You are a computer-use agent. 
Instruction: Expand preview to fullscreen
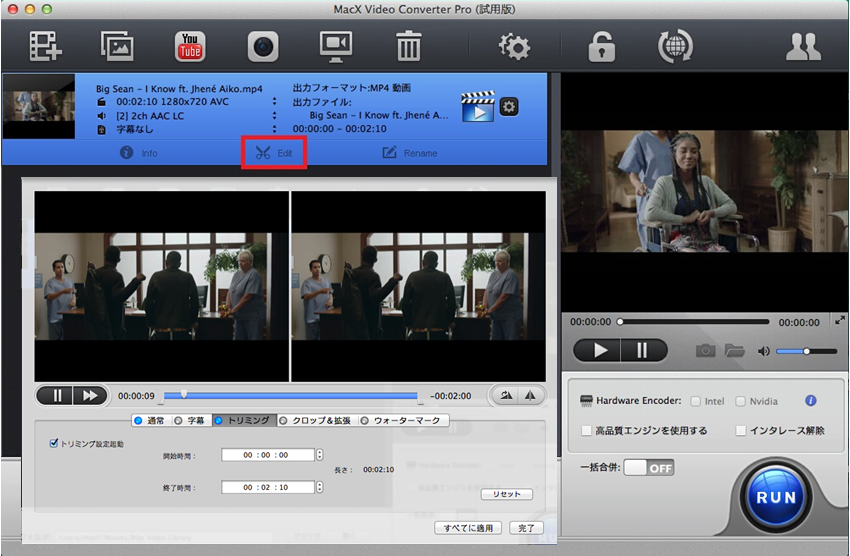[x=840, y=320]
